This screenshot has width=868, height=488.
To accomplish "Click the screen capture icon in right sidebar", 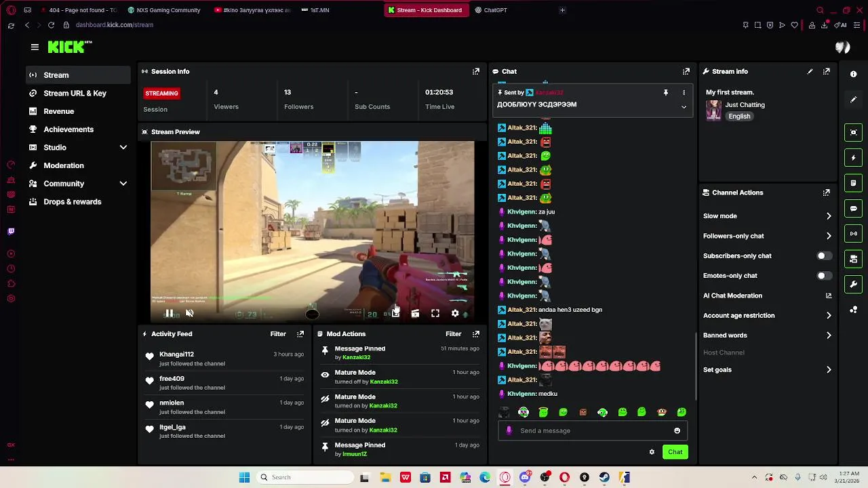I will click(x=853, y=133).
